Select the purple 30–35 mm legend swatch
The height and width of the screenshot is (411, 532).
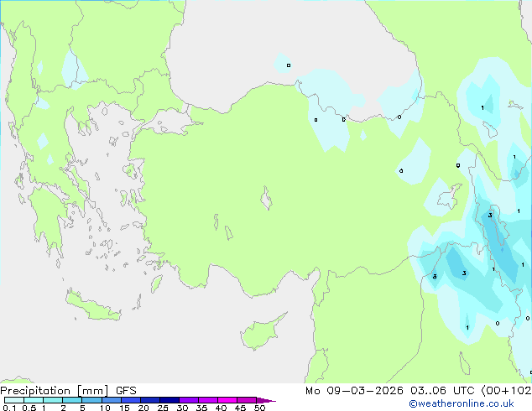tap(189, 400)
